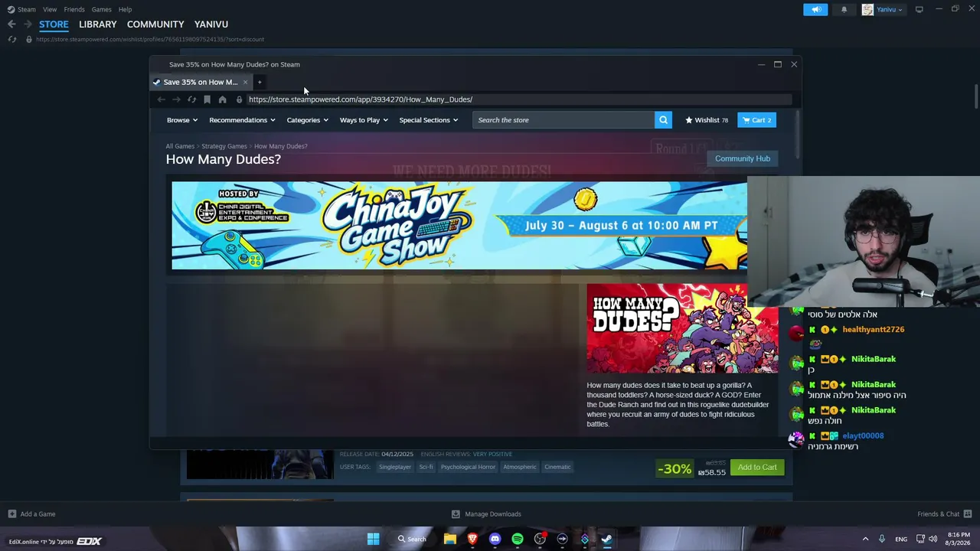The image size is (980, 551).
Task: Open the YANIVU profile tab
Action: tap(211, 24)
